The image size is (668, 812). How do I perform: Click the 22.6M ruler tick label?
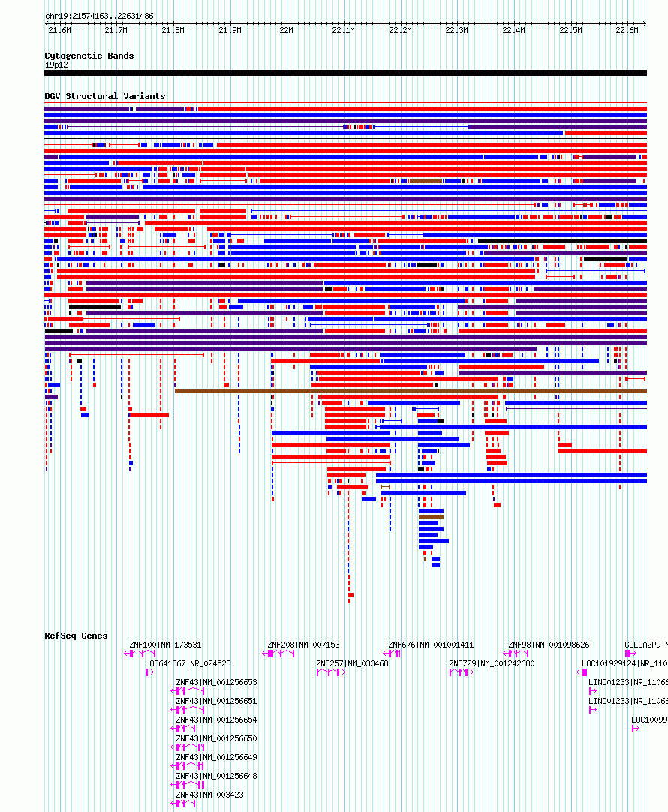[627, 31]
